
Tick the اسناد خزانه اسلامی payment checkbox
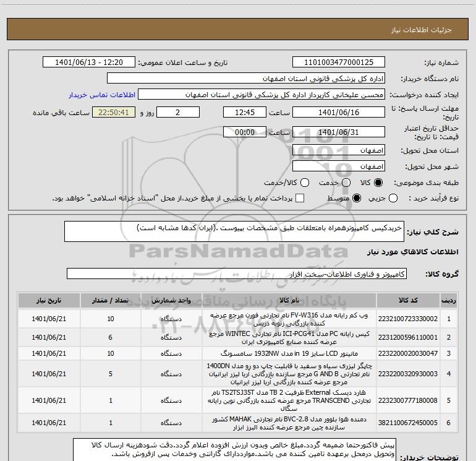[x=300, y=198]
